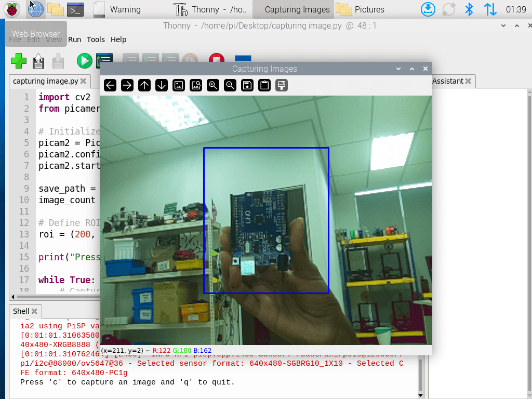Go to the previous image in the viewer
Viewport: 532px width, 399px height.
point(110,85)
